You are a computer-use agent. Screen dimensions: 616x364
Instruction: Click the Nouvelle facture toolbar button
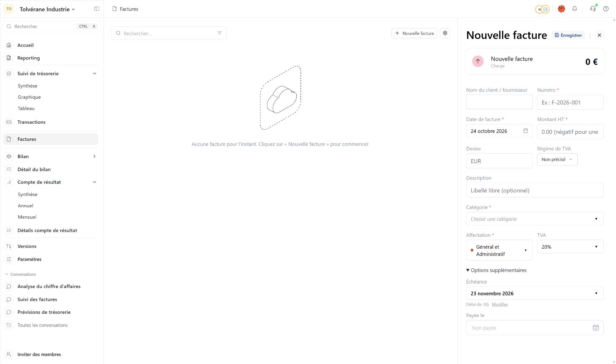tap(414, 33)
